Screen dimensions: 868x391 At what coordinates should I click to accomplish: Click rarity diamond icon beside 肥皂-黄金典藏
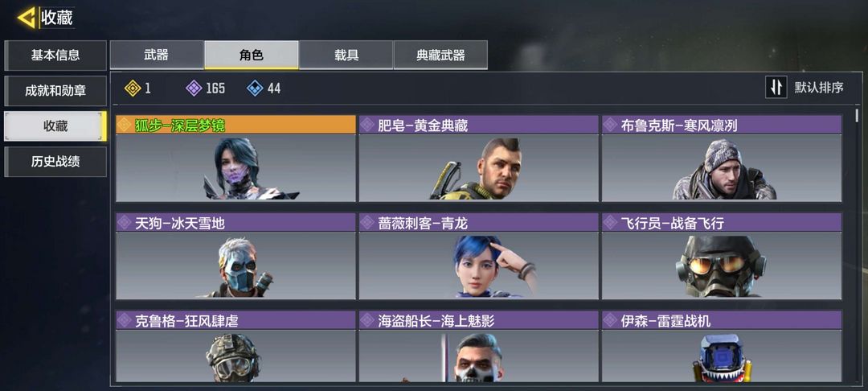[367, 126]
